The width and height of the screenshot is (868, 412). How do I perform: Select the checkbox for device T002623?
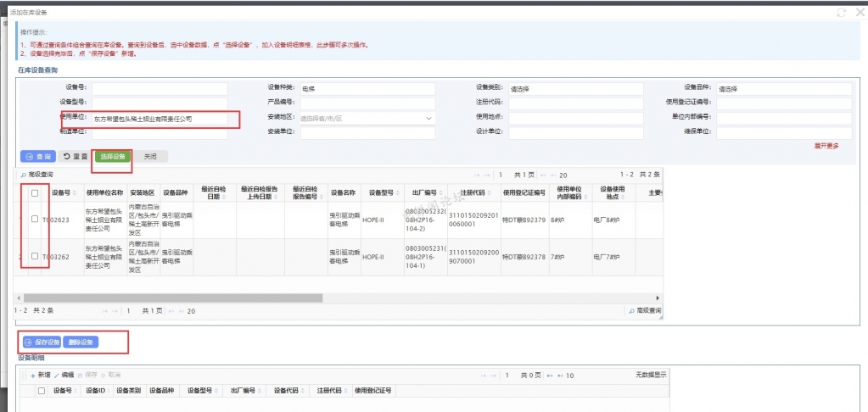35,219
